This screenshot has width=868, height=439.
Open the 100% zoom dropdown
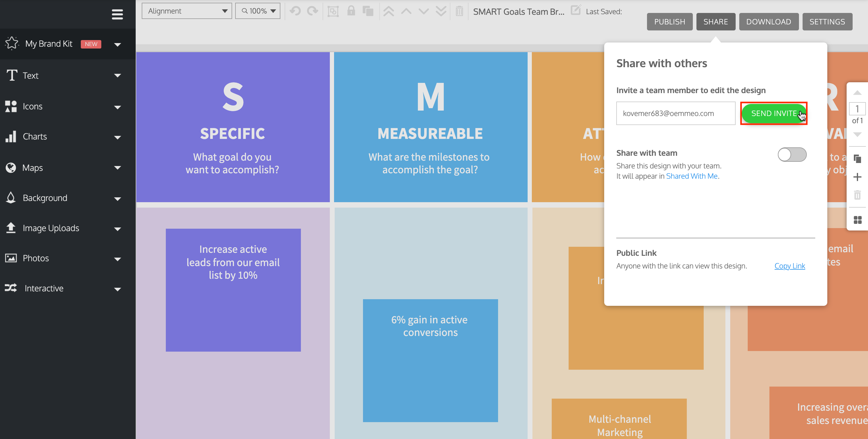tap(258, 11)
